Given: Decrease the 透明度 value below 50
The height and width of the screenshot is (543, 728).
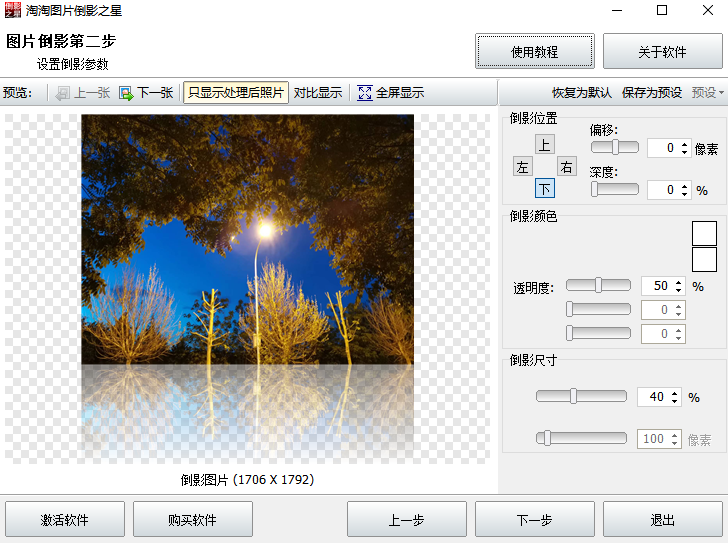Looking at the screenshot, I should (678, 290).
